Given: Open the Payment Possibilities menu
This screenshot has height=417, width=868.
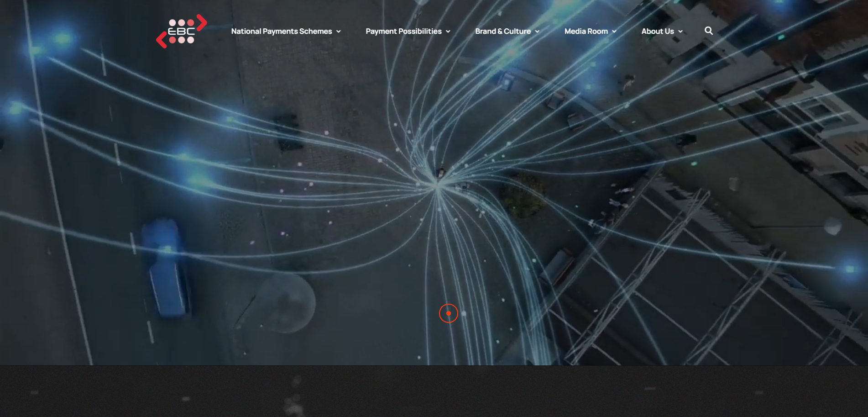Looking at the screenshot, I should pos(403,31).
